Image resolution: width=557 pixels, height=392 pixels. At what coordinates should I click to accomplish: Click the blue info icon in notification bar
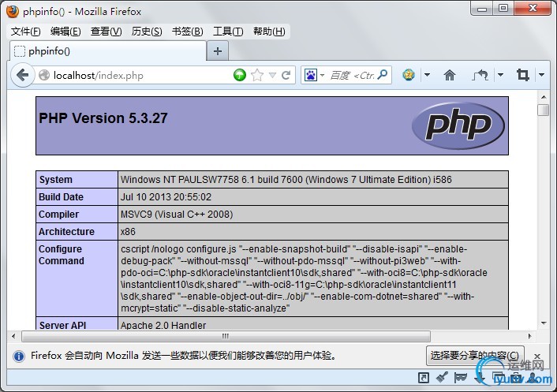point(19,356)
